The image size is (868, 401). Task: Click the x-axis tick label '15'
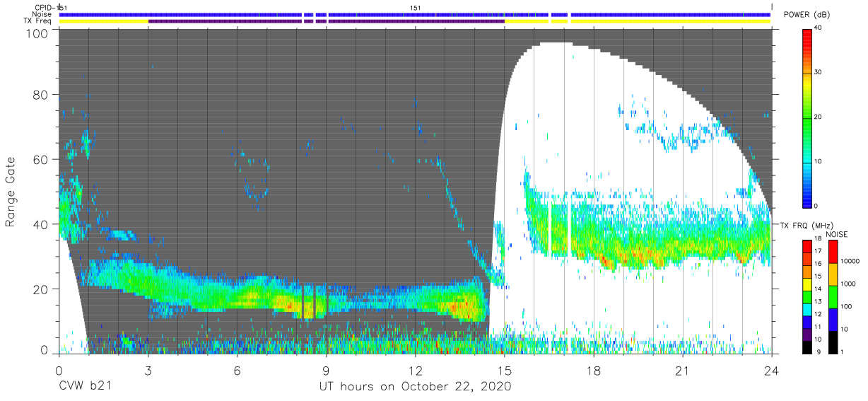click(x=505, y=370)
